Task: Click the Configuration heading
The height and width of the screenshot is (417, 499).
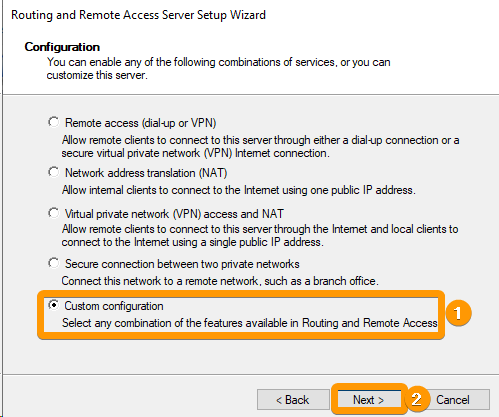Action: 62,47
